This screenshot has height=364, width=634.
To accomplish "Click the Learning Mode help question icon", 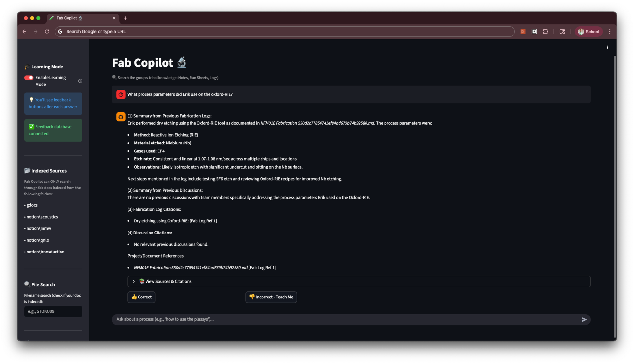I will point(80,81).
